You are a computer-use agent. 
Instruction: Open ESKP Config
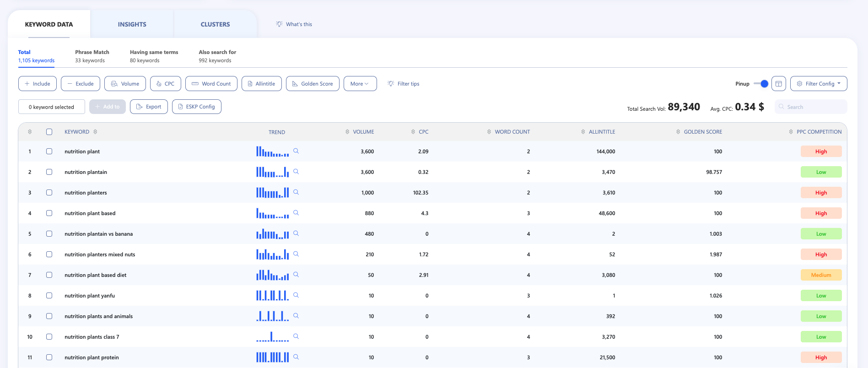pos(196,107)
